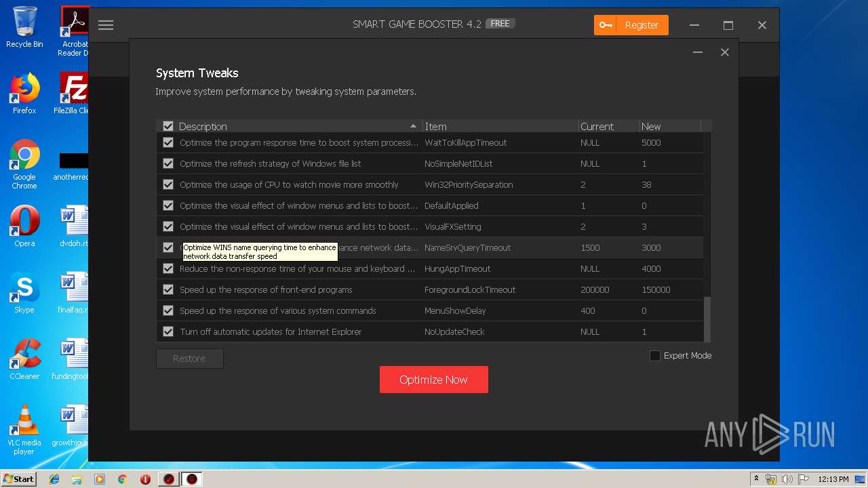The image size is (868, 488).
Task: Open VLC media player desktop shortcut
Action: [24, 430]
